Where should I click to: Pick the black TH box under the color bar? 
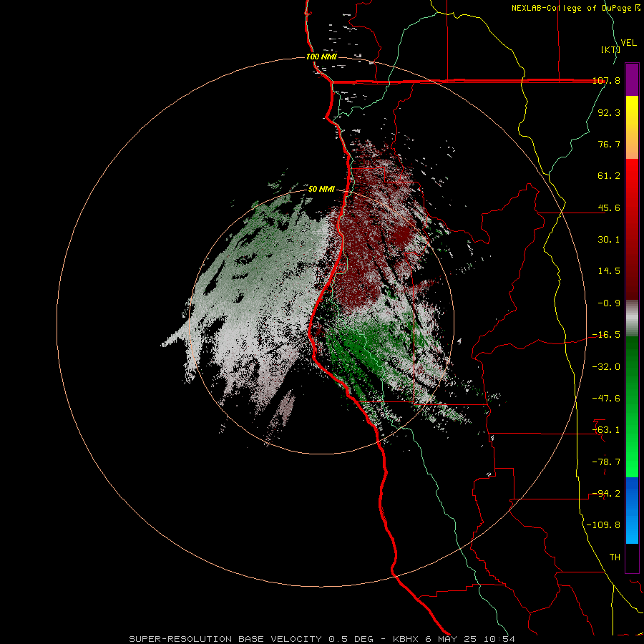click(632, 558)
